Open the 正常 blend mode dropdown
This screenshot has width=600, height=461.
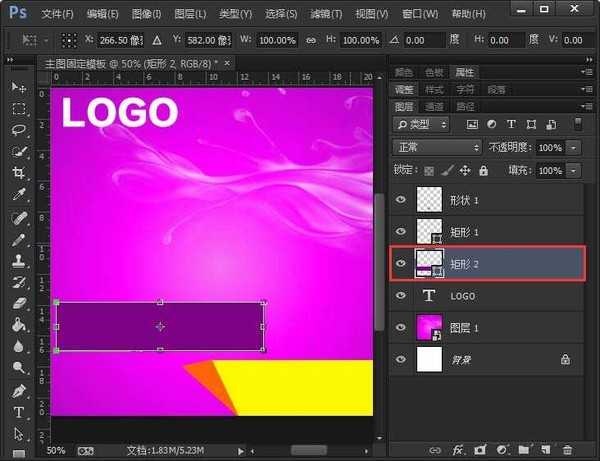click(x=438, y=147)
